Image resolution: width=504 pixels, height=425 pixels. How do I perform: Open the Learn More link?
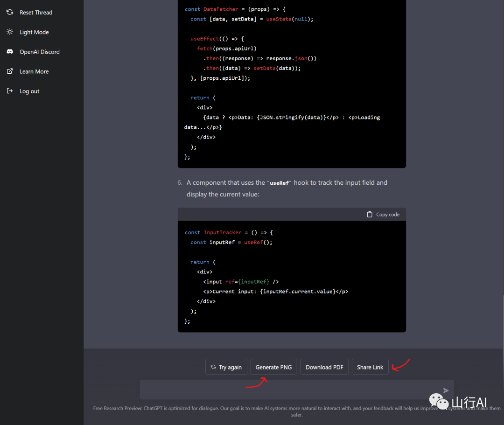click(x=34, y=71)
